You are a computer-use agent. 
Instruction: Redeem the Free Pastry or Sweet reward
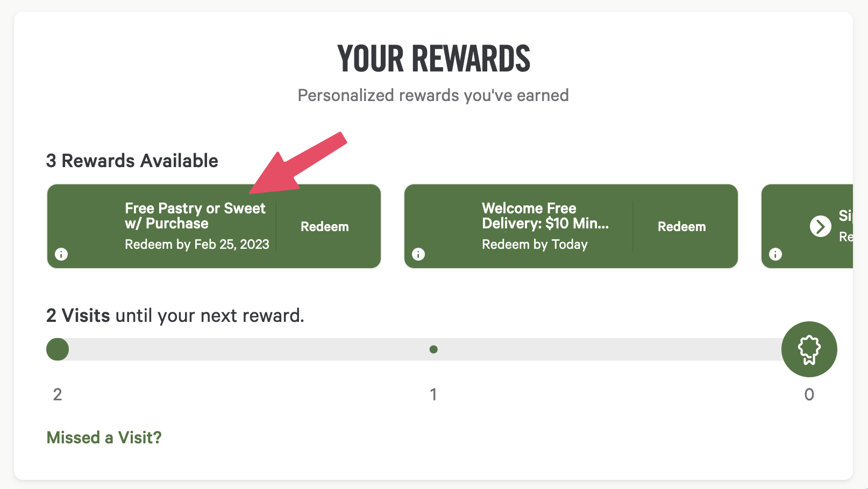click(x=325, y=226)
